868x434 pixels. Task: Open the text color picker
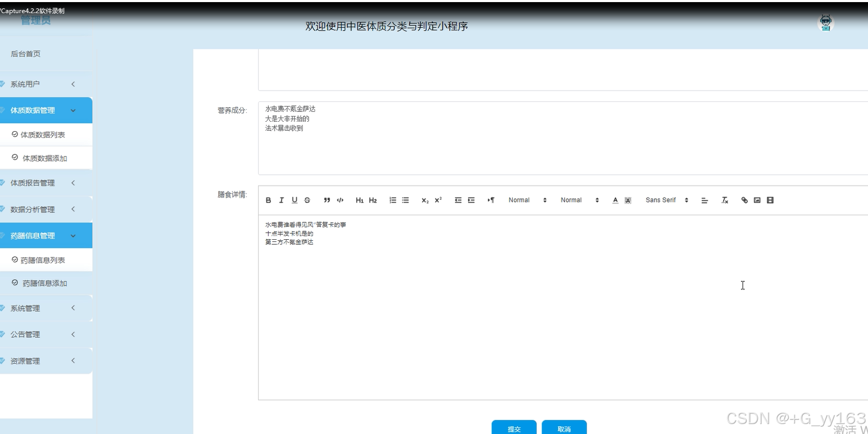(x=615, y=200)
